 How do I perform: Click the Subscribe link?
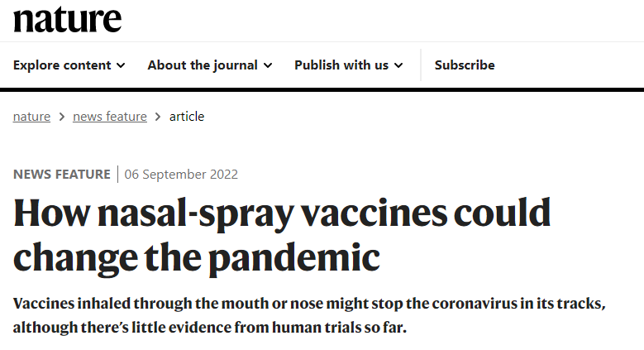[465, 65]
